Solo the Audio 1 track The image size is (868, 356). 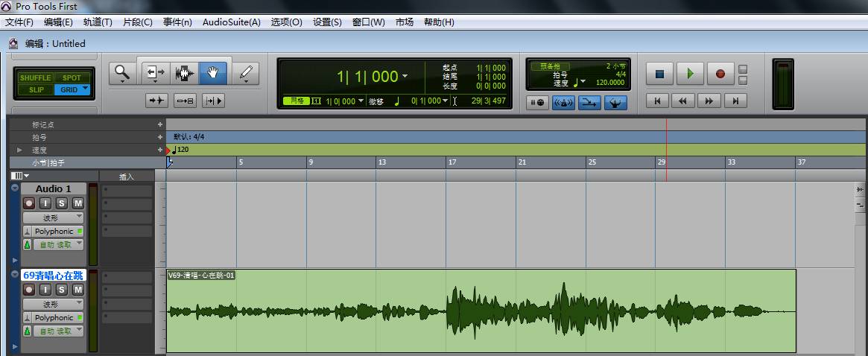[x=61, y=203]
